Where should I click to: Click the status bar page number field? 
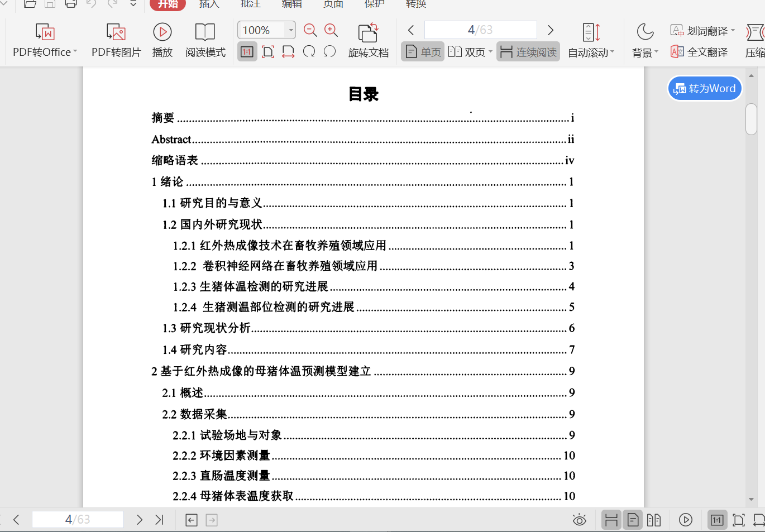pyautogui.click(x=78, y=519)
